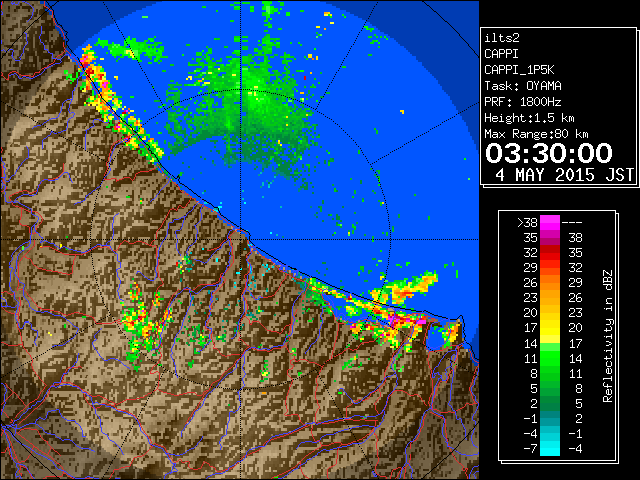Select the "PRF: 1800Hz" text
The image size is (640, 480).
click(522, 102)
